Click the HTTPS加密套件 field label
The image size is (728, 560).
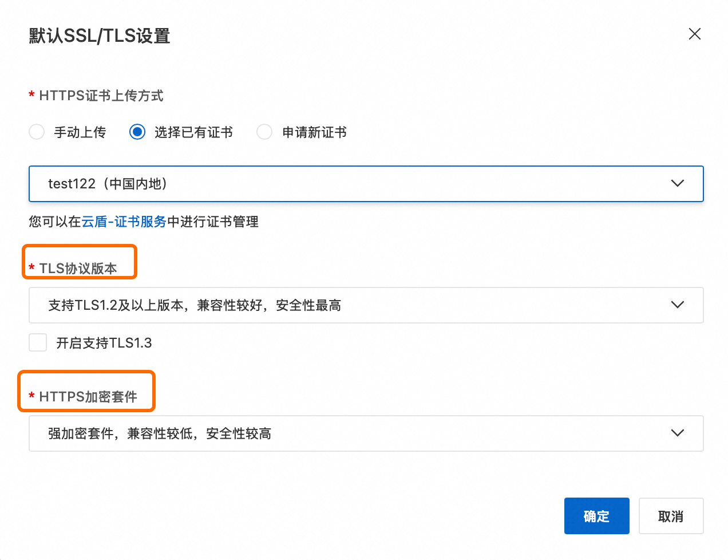88,396
